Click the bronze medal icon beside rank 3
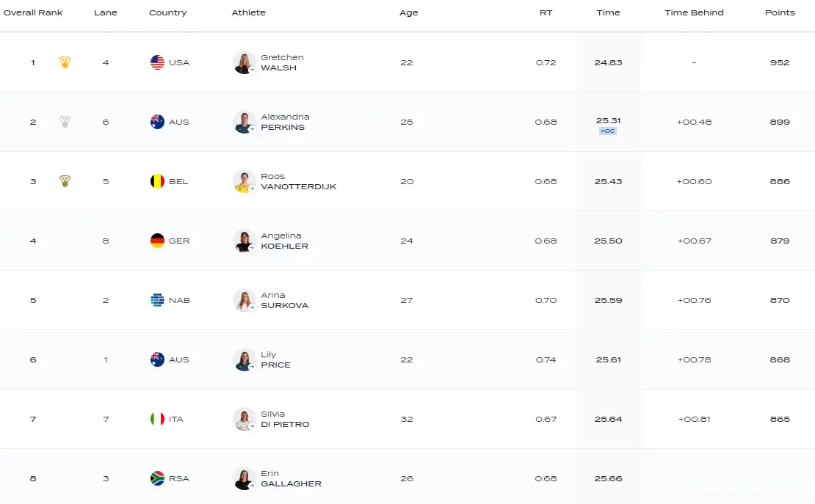Screen dimensions: 815x504 [65, 181]
